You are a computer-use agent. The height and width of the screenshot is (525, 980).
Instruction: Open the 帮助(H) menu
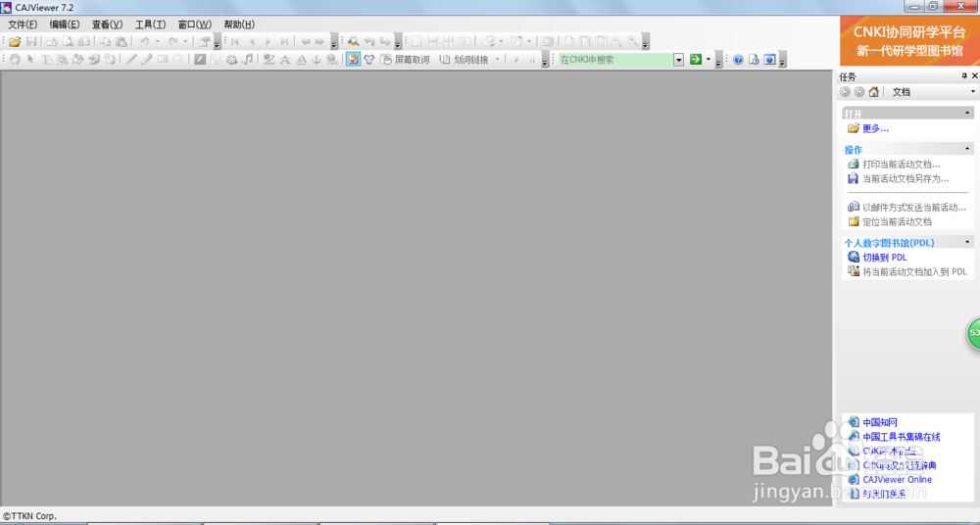239,24
